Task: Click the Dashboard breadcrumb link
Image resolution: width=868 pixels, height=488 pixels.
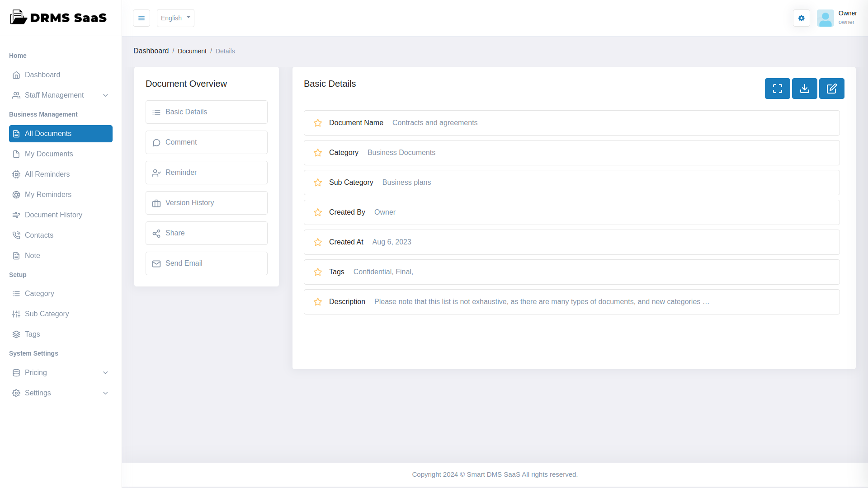Action: point(151,51)
